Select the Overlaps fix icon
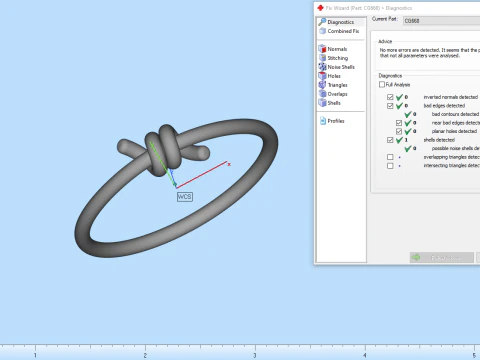 click(322, 94)
